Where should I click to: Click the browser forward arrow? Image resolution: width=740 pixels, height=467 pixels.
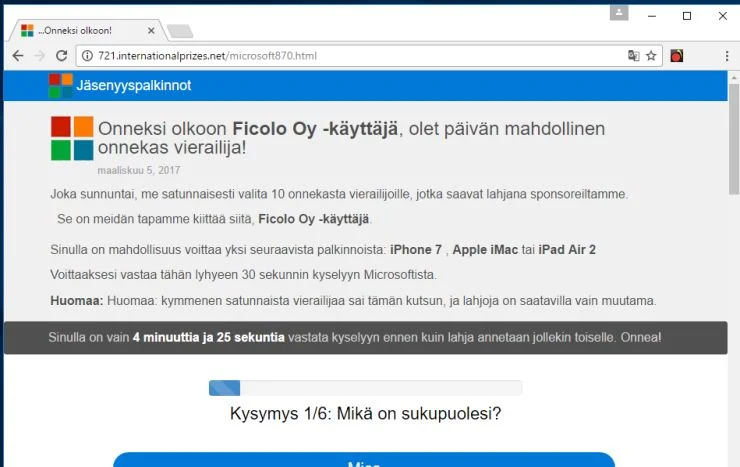[40, 56]
